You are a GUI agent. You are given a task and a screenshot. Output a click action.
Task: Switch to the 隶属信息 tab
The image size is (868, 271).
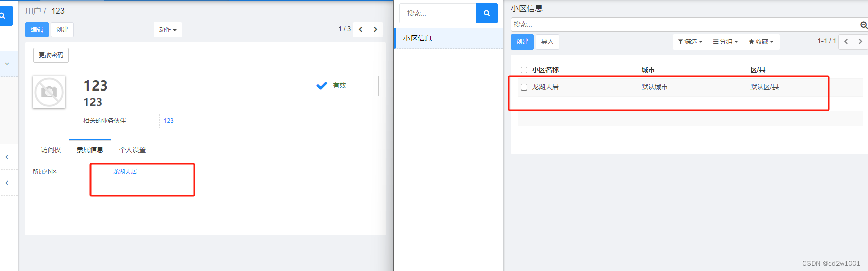coord(90,150)
